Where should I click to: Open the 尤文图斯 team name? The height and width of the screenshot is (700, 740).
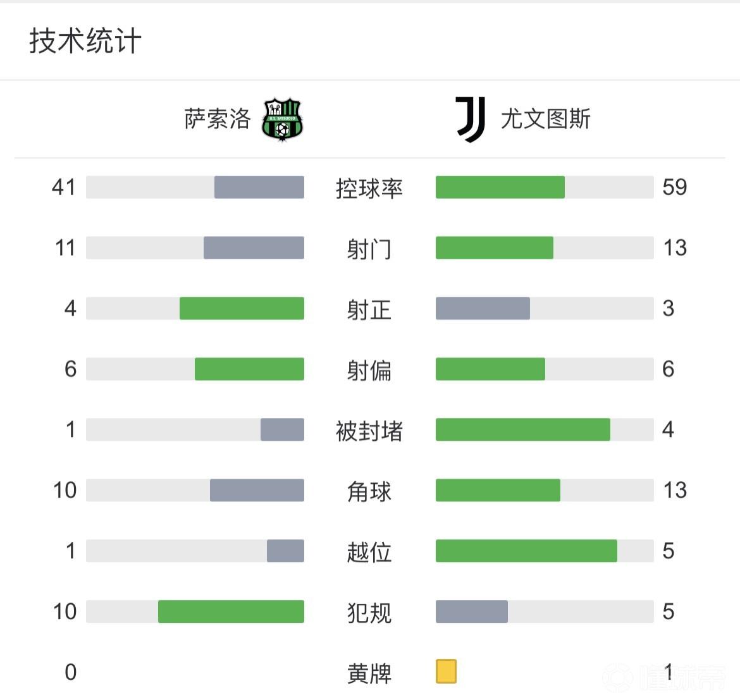(x=545, y=119)
